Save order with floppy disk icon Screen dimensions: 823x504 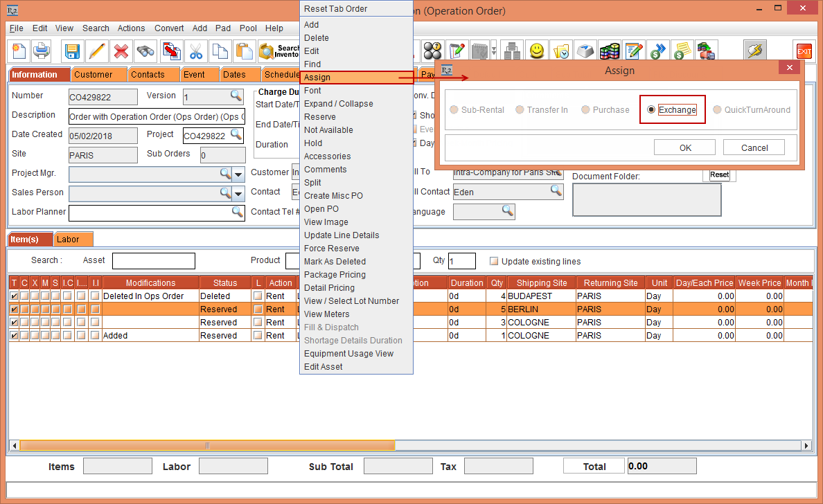pos(73,51)
